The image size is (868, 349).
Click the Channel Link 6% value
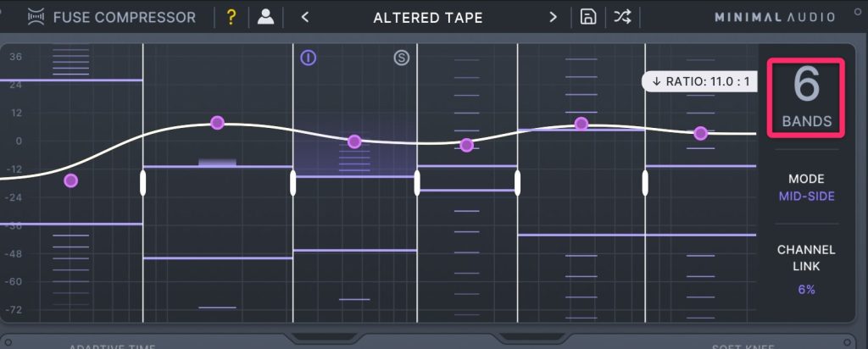(806, 289)
